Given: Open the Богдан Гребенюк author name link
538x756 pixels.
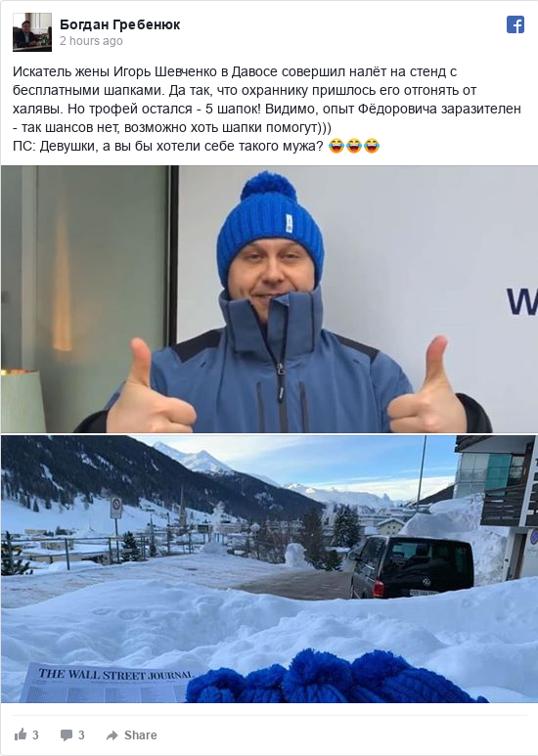Looking at the screenshot, I should [x=119, y=24].
